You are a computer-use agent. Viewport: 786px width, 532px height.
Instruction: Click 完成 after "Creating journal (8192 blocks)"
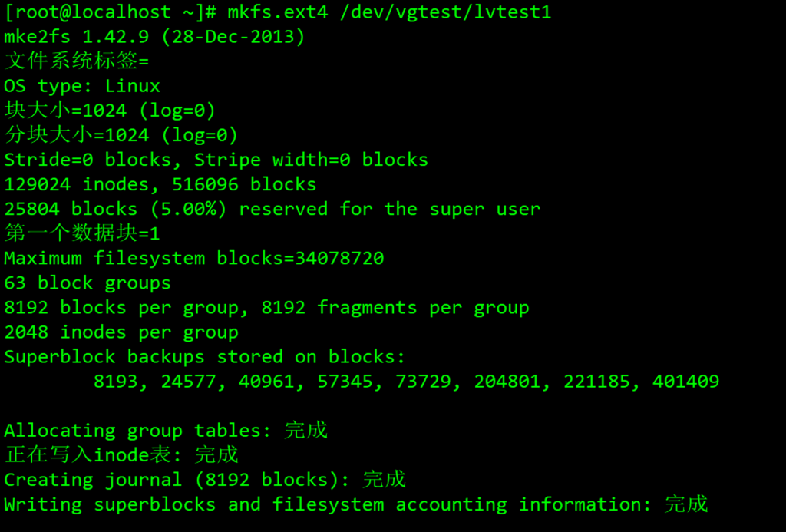(384, 480)
